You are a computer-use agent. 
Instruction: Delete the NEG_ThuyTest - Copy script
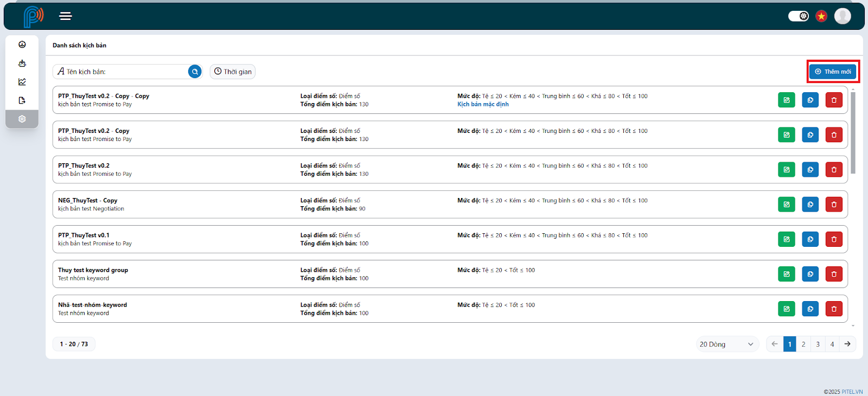point(834,205)
